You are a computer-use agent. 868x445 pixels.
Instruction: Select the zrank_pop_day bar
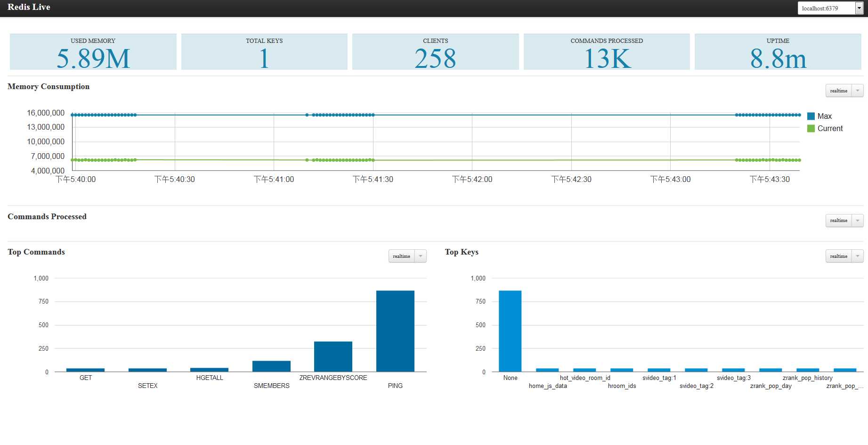771,370
